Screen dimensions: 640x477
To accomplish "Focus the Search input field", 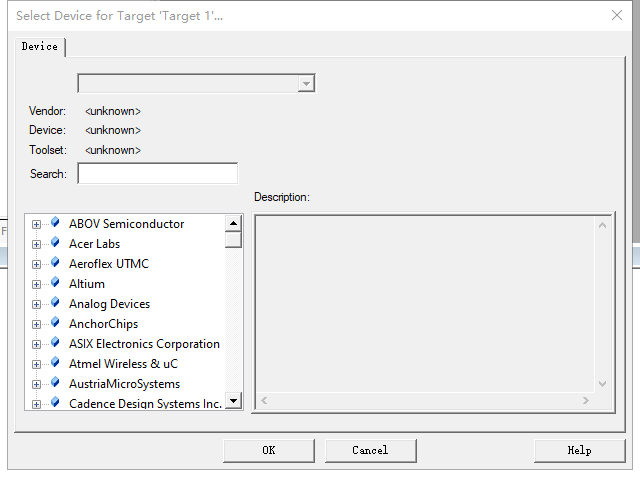I will pyautogui.click(x=158, y=174).
